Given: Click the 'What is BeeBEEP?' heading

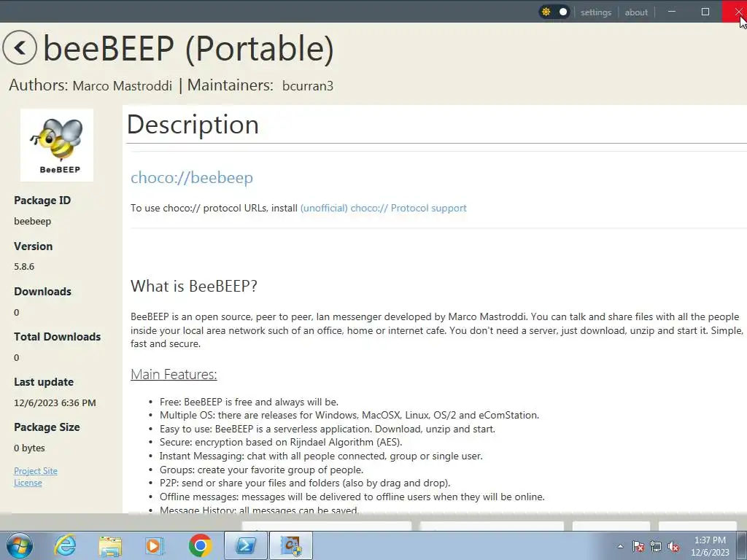Looking at the screenshot, I should (x=194, y=286).
